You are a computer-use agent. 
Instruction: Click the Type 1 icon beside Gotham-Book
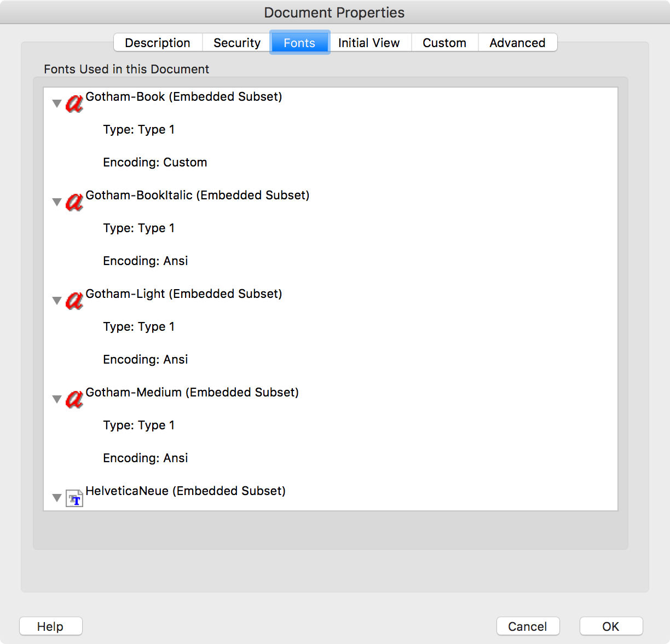tap(74, 104)
